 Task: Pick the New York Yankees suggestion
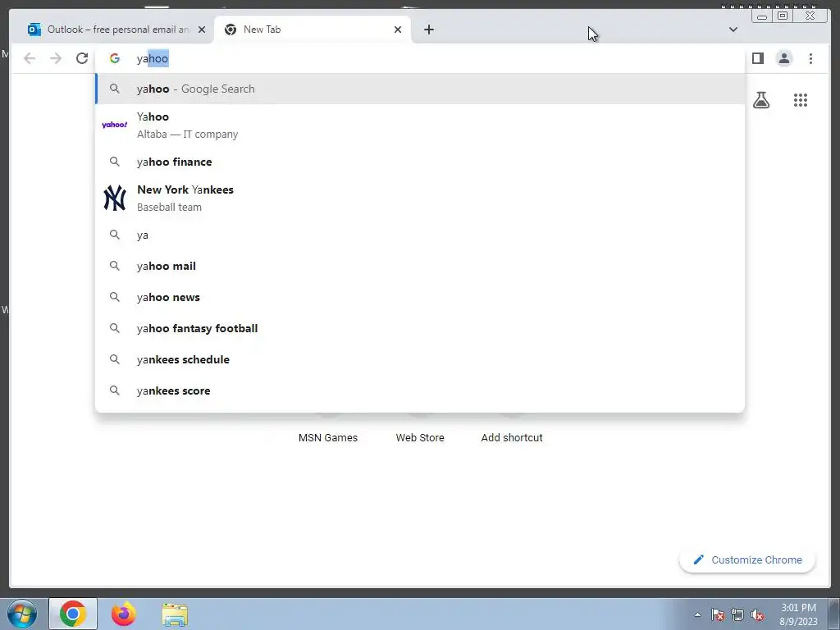[x=420, y=199]
